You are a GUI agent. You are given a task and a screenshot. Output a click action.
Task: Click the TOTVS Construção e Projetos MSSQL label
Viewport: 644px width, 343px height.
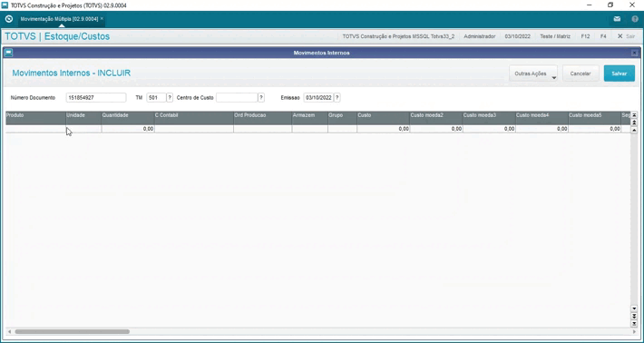click(398, 36)
